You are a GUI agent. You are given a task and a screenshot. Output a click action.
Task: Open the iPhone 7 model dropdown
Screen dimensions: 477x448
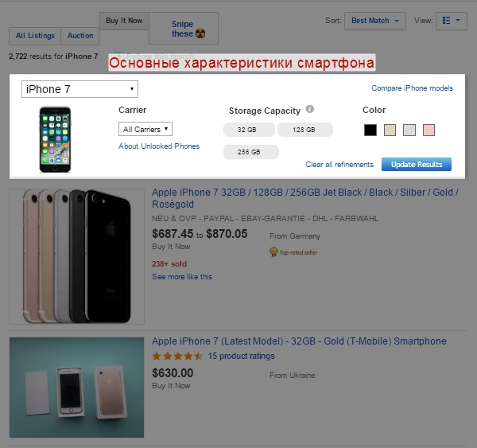80,89
